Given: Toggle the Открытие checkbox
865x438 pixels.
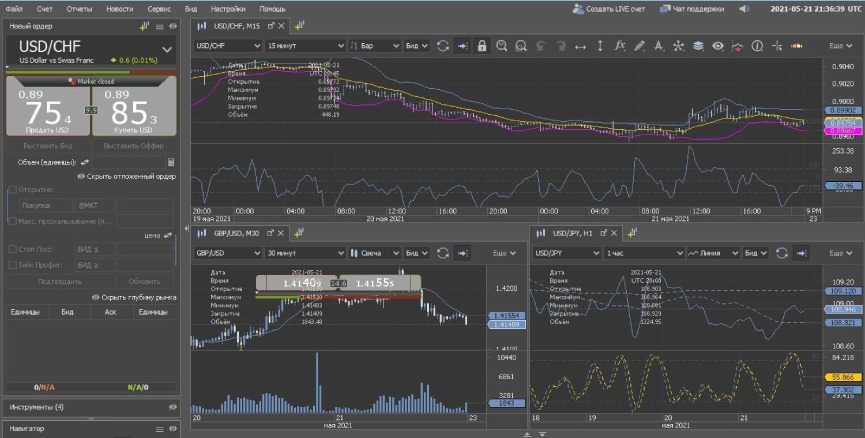Looking at the screenshot, I should click(x=12, y=190).
